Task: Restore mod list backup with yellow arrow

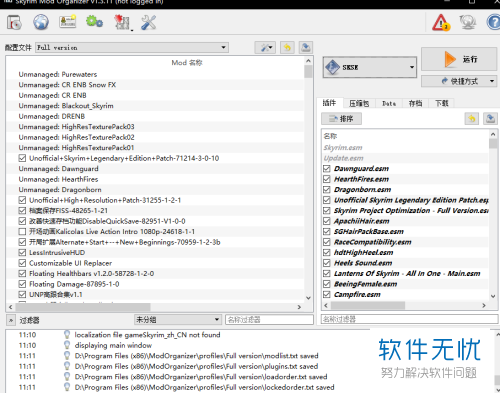Action: (287, 48)
